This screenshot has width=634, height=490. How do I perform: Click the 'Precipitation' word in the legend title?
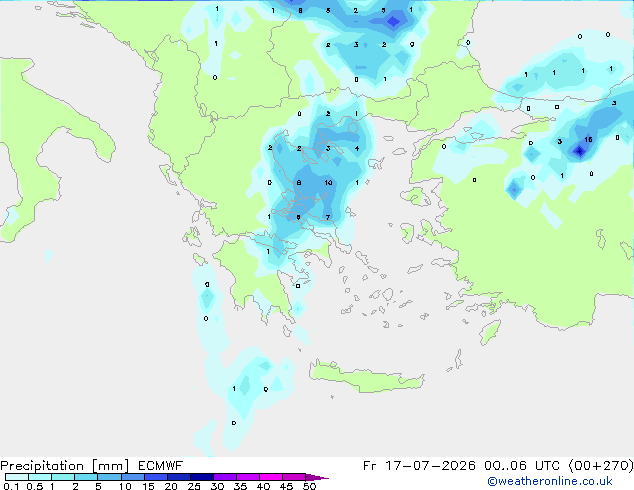pyautogui.click(x=42, y=466)
